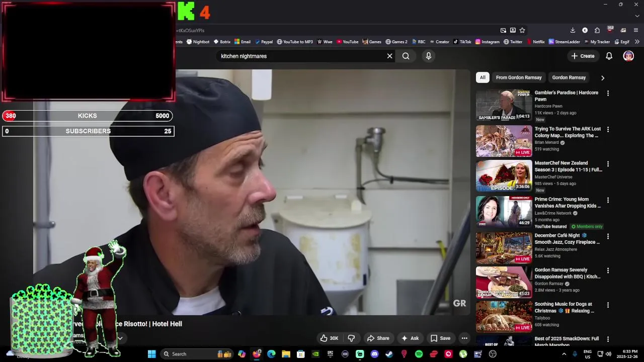Open options for Soothing Music for Dogs video
The image size is (644, 362).
click(x=608, y=305)
